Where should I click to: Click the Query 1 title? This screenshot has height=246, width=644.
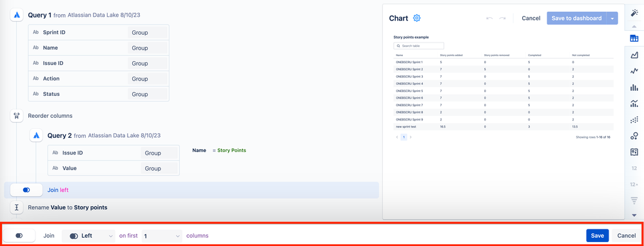[x=40, y=15]
